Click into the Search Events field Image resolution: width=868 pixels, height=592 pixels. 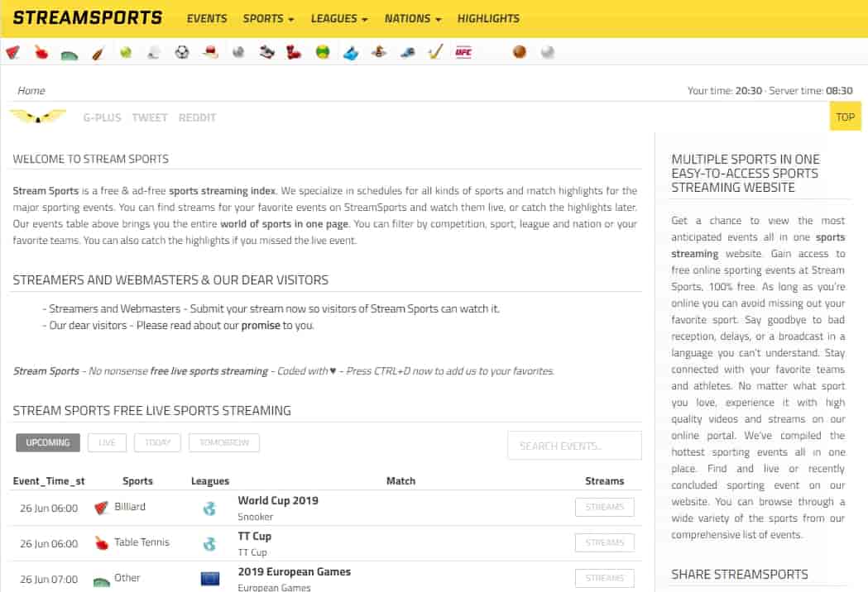pos(574,446)
